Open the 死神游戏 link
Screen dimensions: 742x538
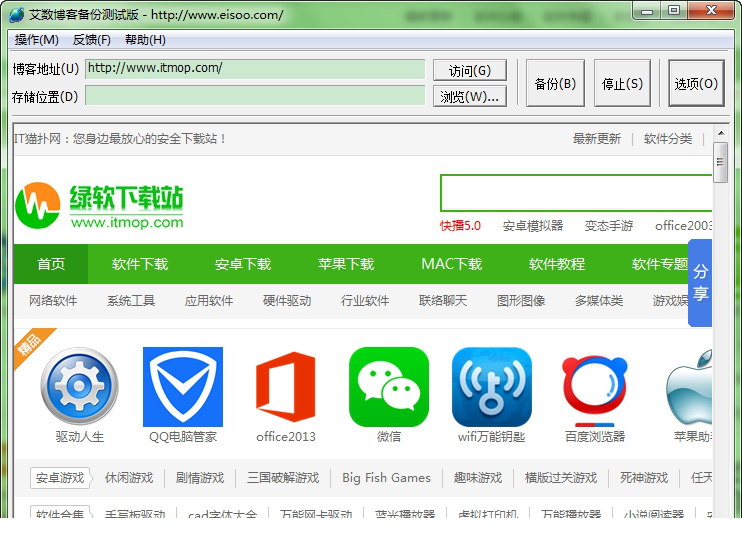coord(644,478)
